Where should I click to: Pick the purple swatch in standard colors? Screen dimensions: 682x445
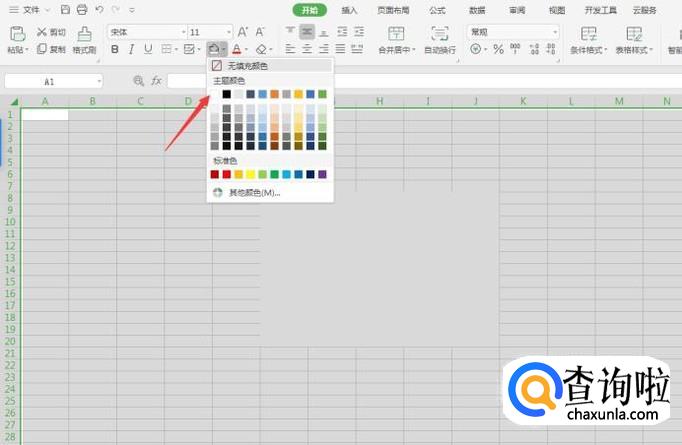tap(322, 174)
